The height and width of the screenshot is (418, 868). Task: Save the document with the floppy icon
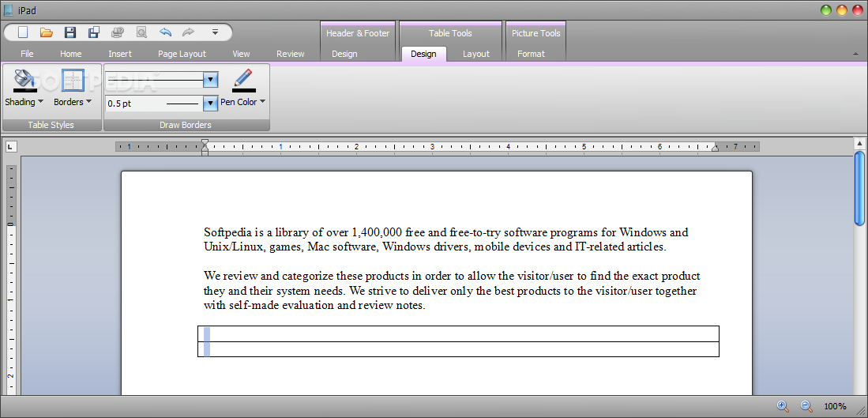[x=70, y=32]
